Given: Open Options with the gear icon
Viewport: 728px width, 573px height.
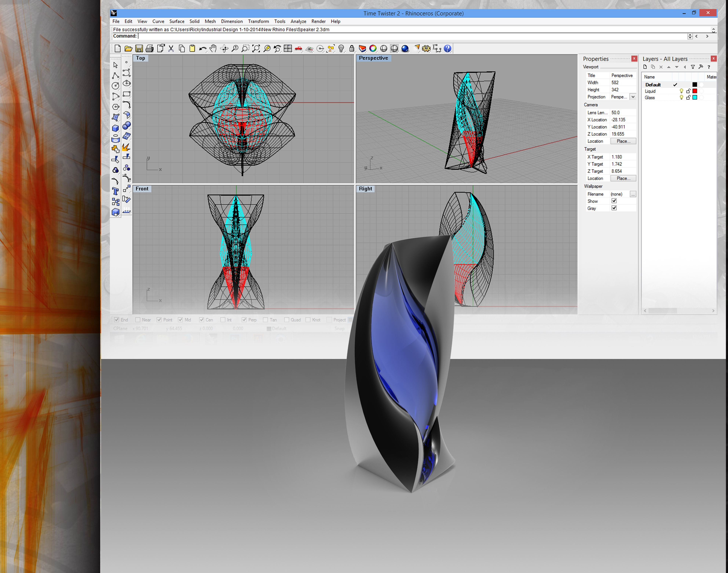Looking at the screenshot, I should pyautogui.click(x=426, y=49).
